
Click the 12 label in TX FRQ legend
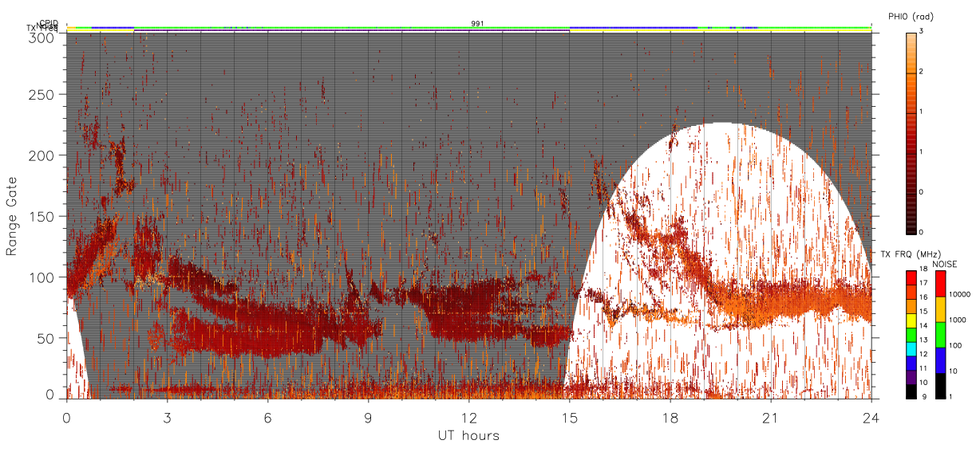(x=923, y=354)
